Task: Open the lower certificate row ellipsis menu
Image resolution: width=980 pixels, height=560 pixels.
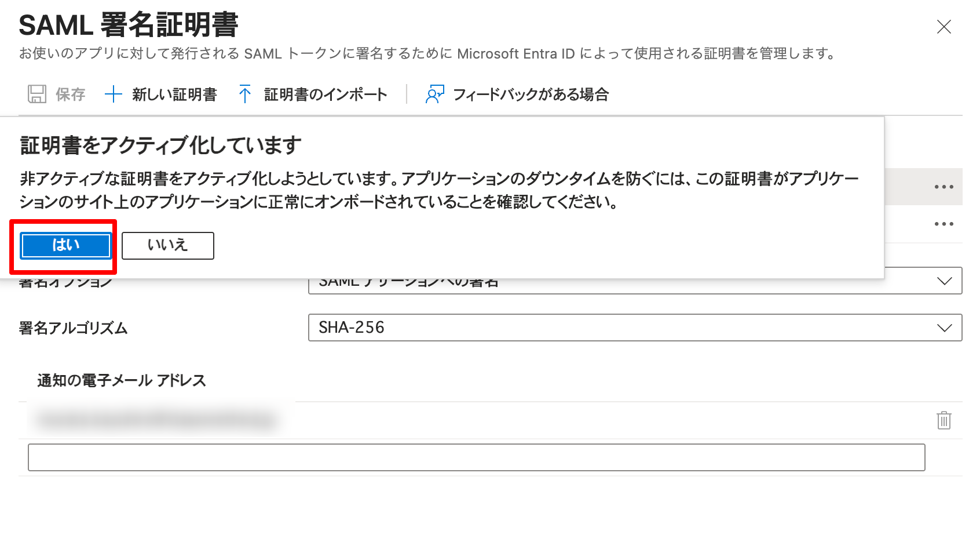Action: (x=945, y=223)
